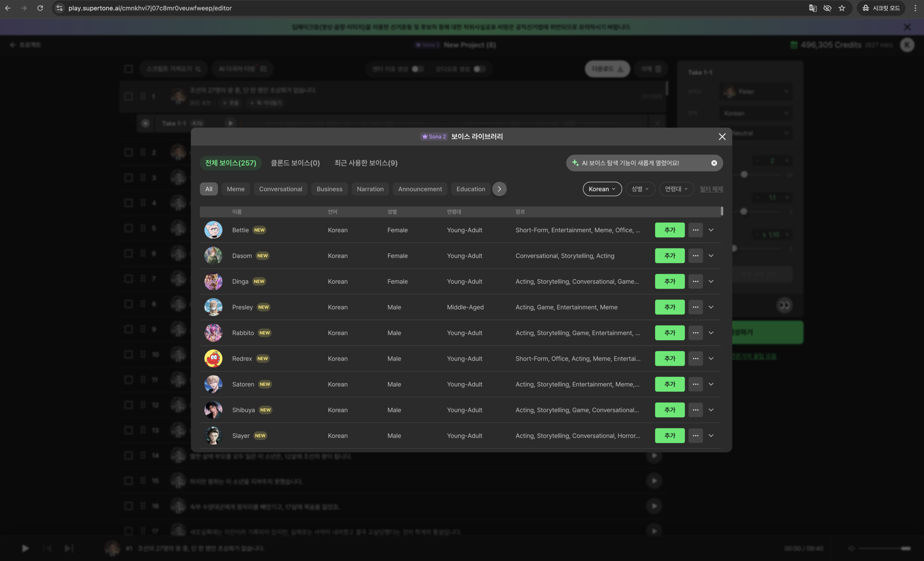The width and height of the screenshot is (924, 561).
Task: Select the Meme category chip
Action: coord(235,189)
